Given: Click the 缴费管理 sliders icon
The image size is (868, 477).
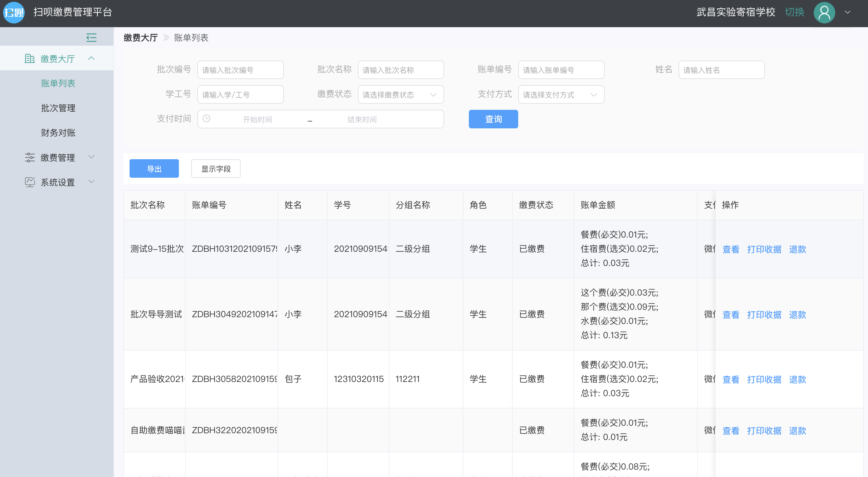Looking at the screenshot, I should [30, 157].
